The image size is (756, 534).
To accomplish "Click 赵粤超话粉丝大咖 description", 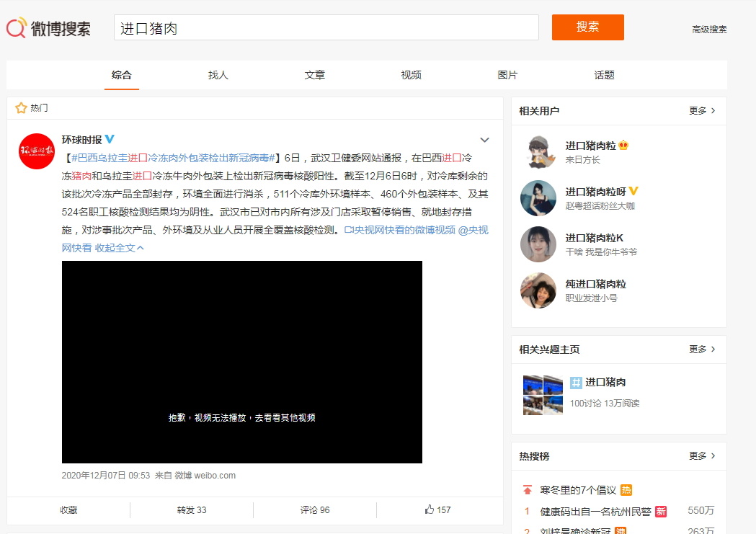I will (x=600, y=206).
